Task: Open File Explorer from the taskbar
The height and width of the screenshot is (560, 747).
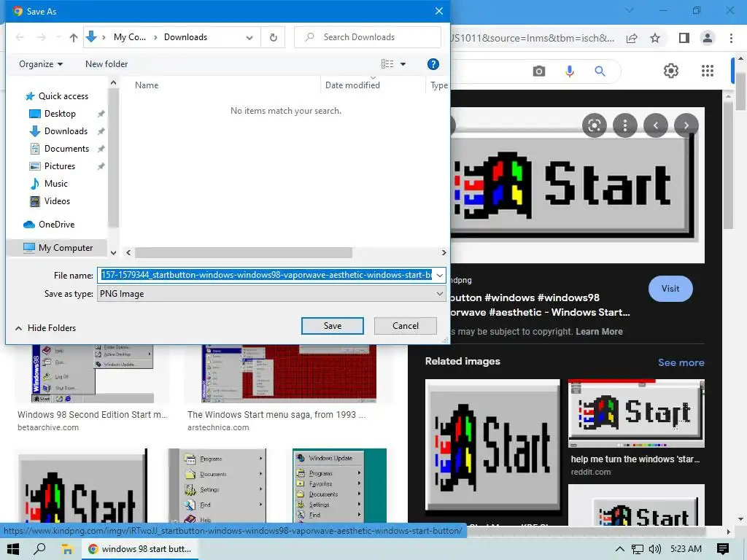Action: pyautogui.click(x=67, y=549)
